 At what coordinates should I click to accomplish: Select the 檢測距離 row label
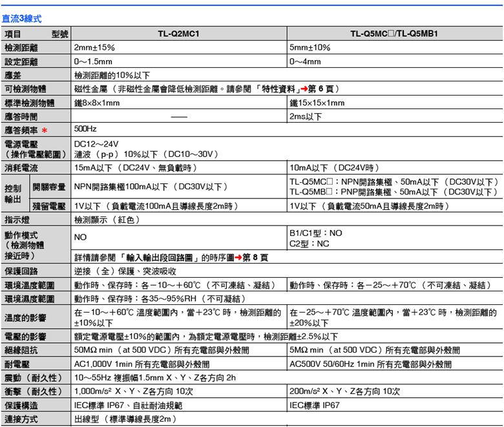21,48
